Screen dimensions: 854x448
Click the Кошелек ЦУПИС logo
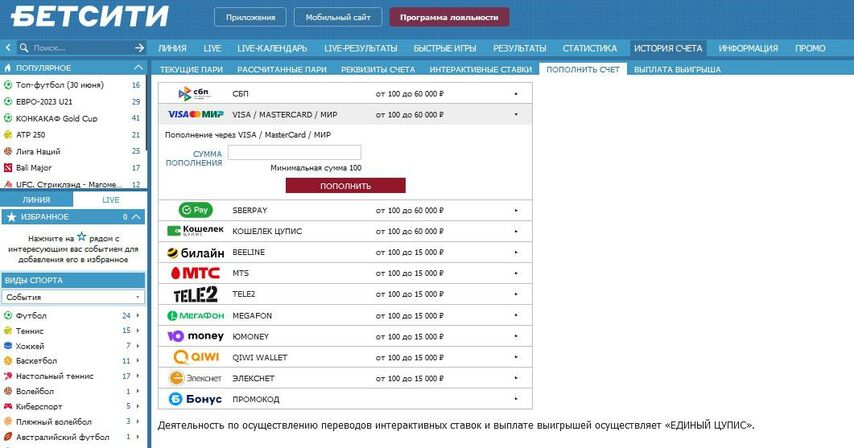196,231
